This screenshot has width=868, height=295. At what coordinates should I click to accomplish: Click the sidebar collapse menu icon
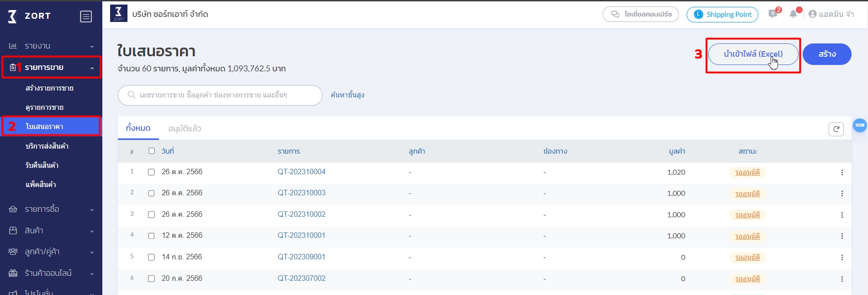(x=86, y=16)
